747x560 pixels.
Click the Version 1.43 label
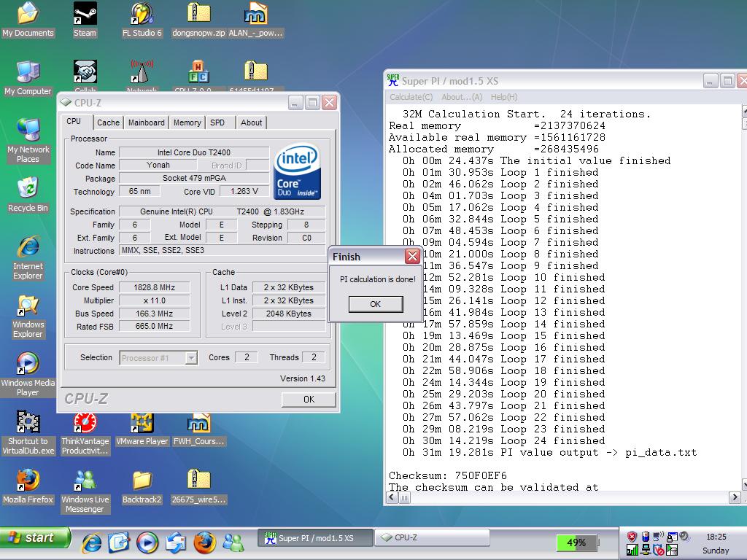tap(303, 378)
